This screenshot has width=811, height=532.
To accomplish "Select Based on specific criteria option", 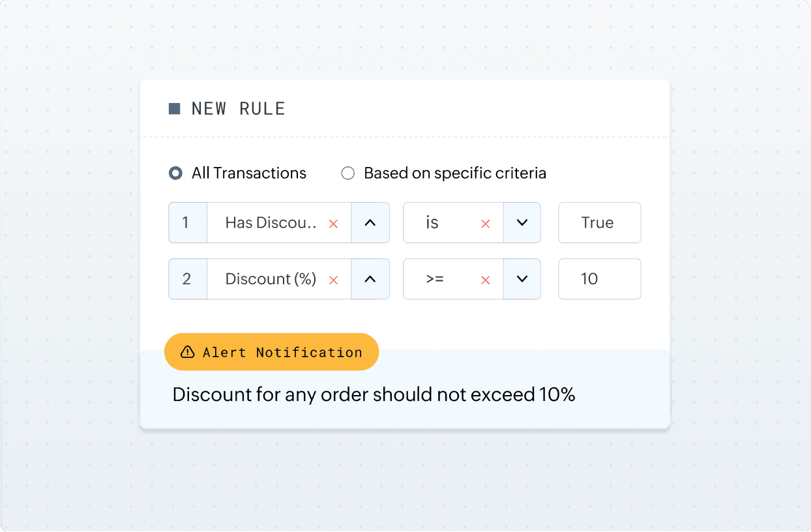I will [347, 173].
